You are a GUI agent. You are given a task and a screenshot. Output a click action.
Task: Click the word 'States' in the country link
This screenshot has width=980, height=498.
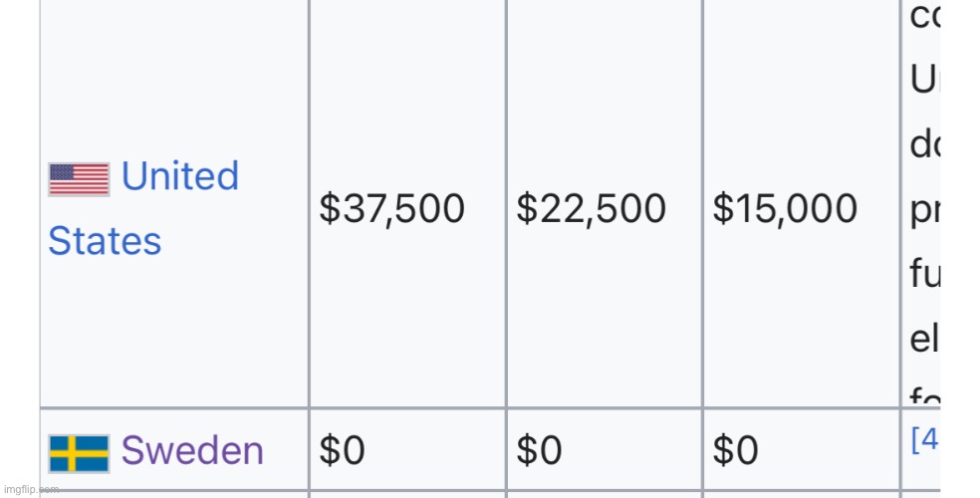point(105,241)
